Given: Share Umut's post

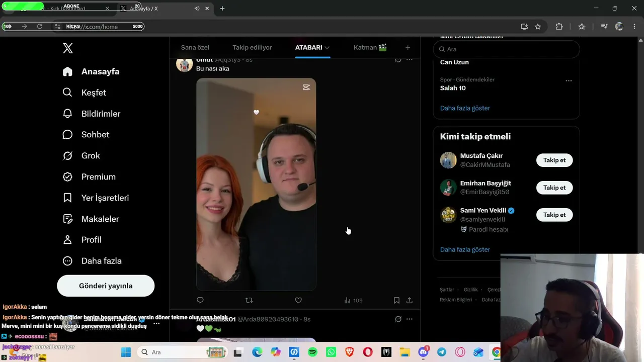Looking at the screenshot, I should tap(410, 300).
